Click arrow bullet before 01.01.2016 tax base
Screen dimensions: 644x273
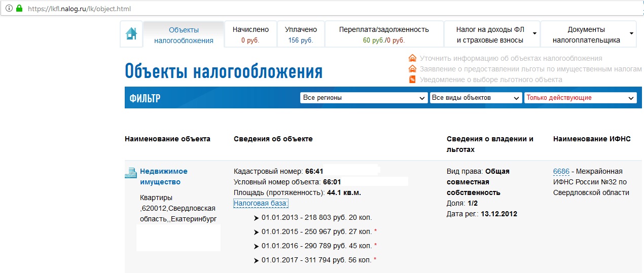256,246
